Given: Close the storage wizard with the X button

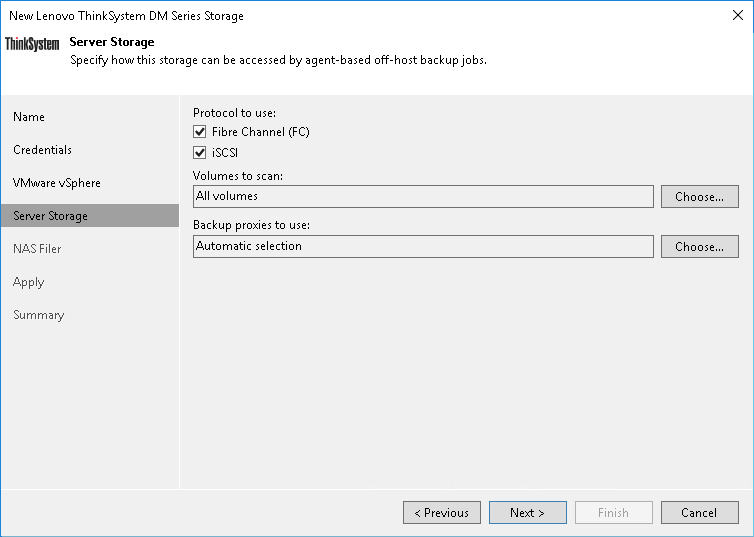Looking at the screenshot, I should coord(734,16).
